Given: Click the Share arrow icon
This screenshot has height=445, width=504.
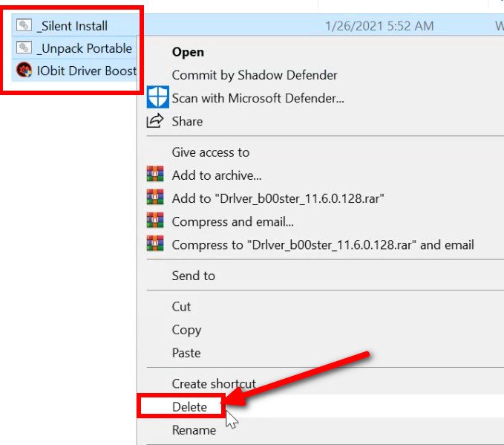Looking at the screenshot, I should 155,121.
